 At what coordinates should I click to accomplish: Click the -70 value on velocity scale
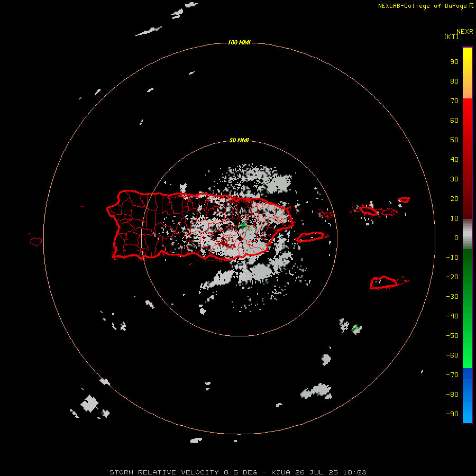pos(452,375)
